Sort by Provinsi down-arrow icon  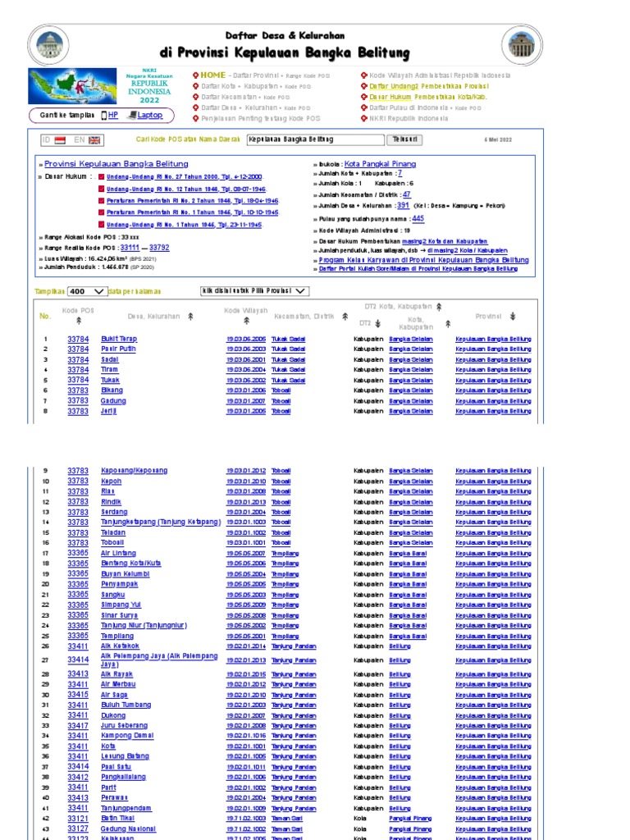tap(513, 317)
